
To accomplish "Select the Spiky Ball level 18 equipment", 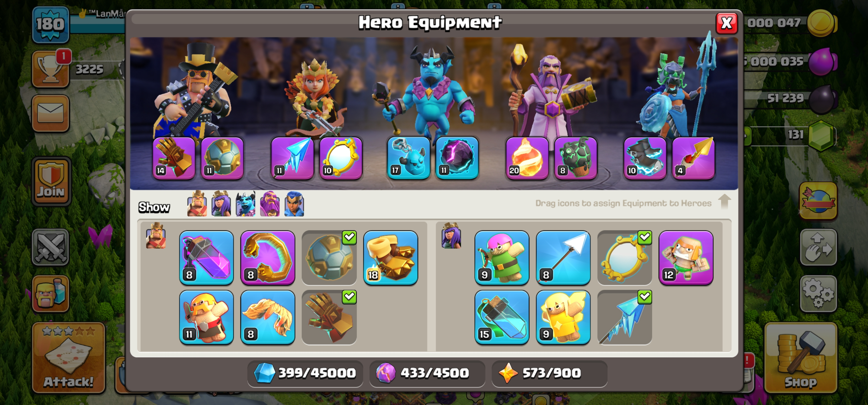I will [x=390, y=258].
